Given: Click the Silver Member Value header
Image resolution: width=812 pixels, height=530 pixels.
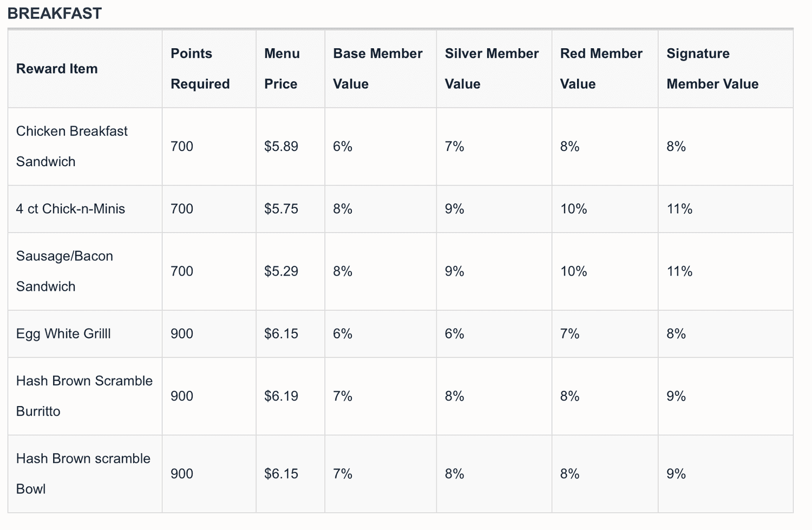Looking at the screenshot, I should (x=492, y=69).
